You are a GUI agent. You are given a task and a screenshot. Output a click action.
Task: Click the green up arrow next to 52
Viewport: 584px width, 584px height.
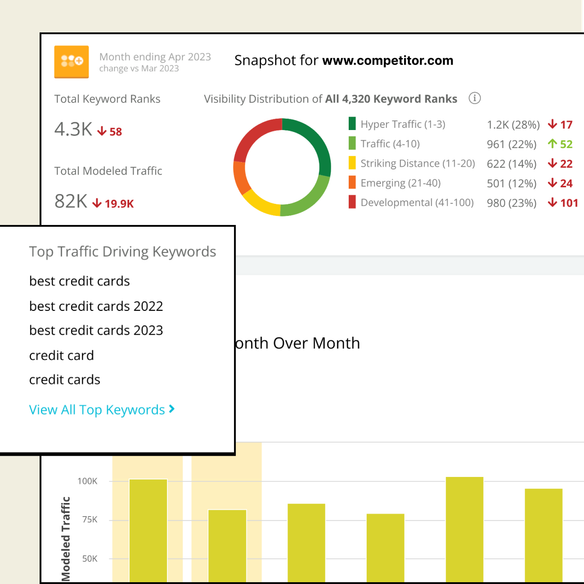552,144
